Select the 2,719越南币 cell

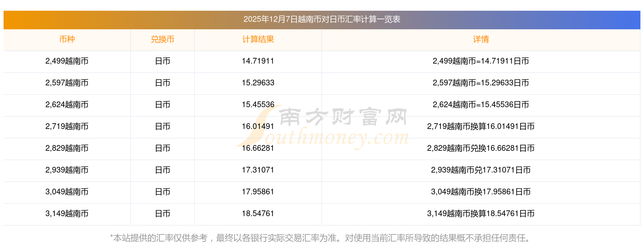click(x=67, y=126)
